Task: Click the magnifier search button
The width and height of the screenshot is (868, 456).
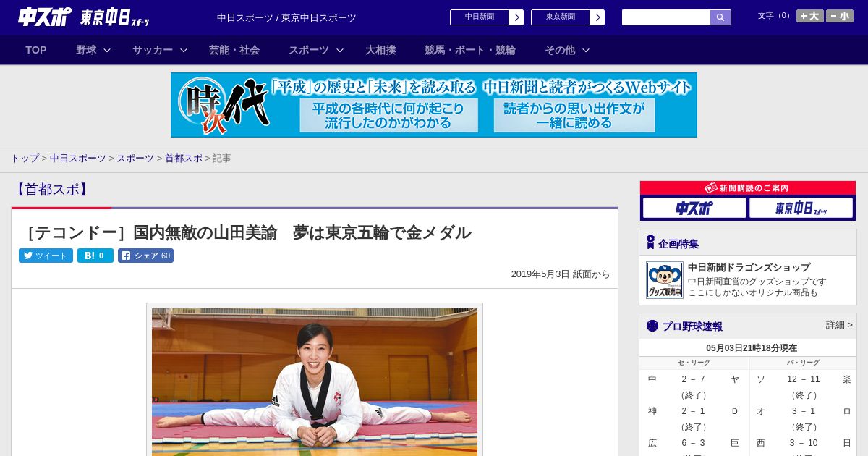Action: [x=720, y=17]
